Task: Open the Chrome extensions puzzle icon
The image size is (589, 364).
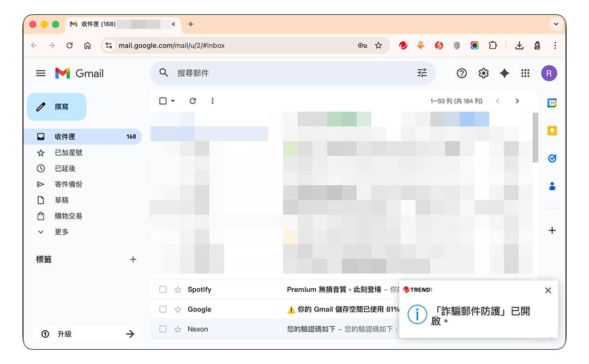Action: 493,45
